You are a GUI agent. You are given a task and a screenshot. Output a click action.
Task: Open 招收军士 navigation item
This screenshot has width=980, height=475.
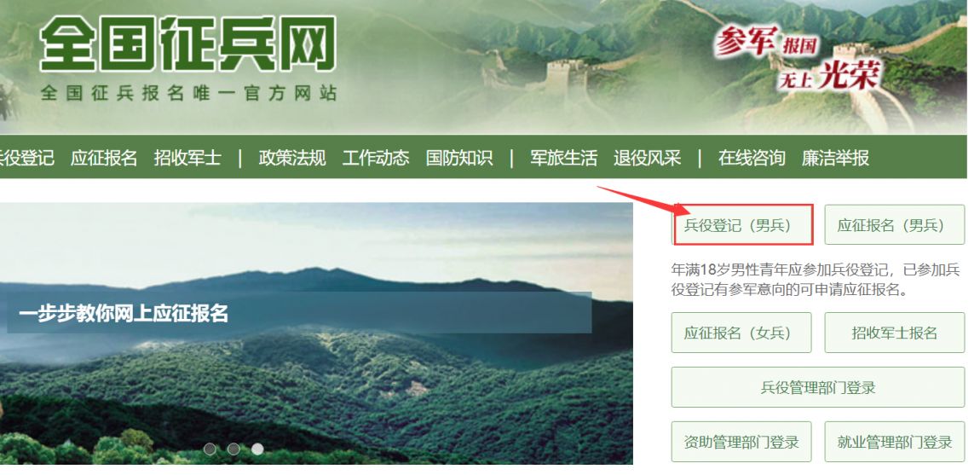pos(187,158)
